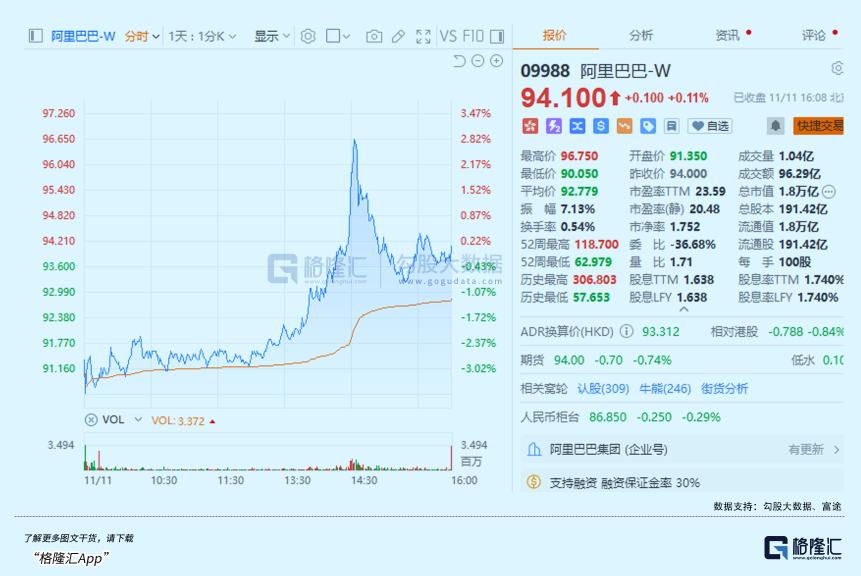This screenshot has width=861, height=576.
Task: Switch to the 分析 tab
Action: (641, 36)
